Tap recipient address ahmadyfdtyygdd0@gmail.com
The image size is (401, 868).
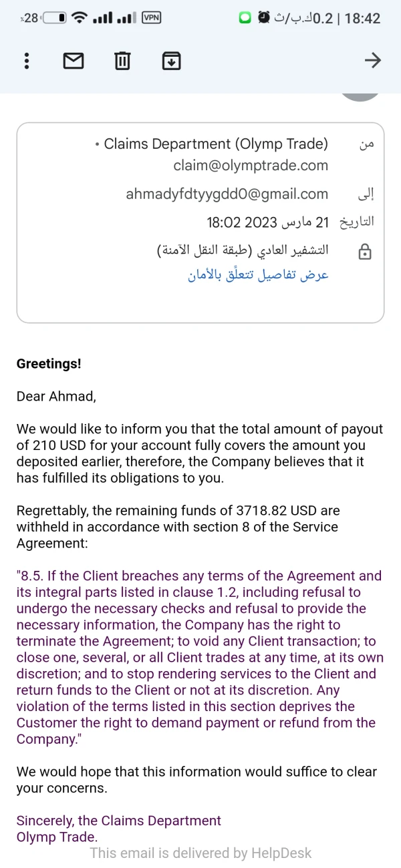(x=227, y=194)
